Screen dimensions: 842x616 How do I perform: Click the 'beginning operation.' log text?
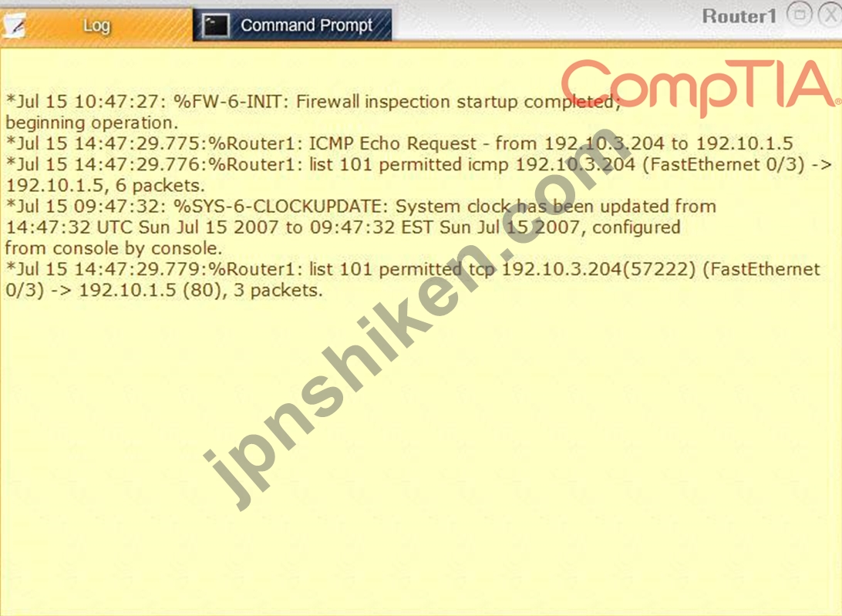pyautogui.click(x=91, y=123)
